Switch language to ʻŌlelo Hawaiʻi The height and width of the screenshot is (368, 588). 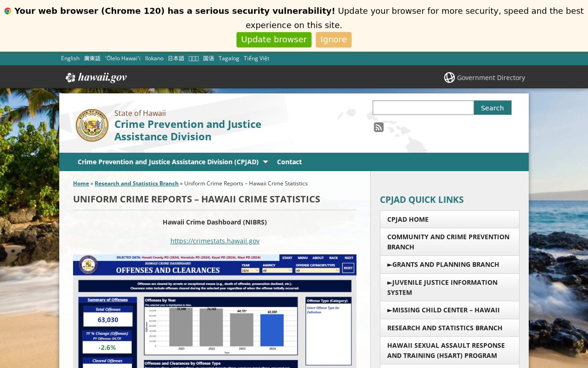pyautogui.click(x=123, y=58)
